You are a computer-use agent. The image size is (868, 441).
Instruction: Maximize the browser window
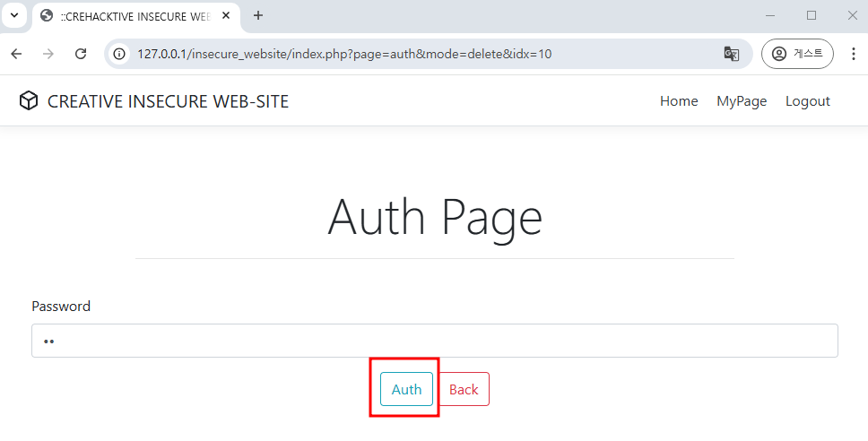click(x=812, y=15)
